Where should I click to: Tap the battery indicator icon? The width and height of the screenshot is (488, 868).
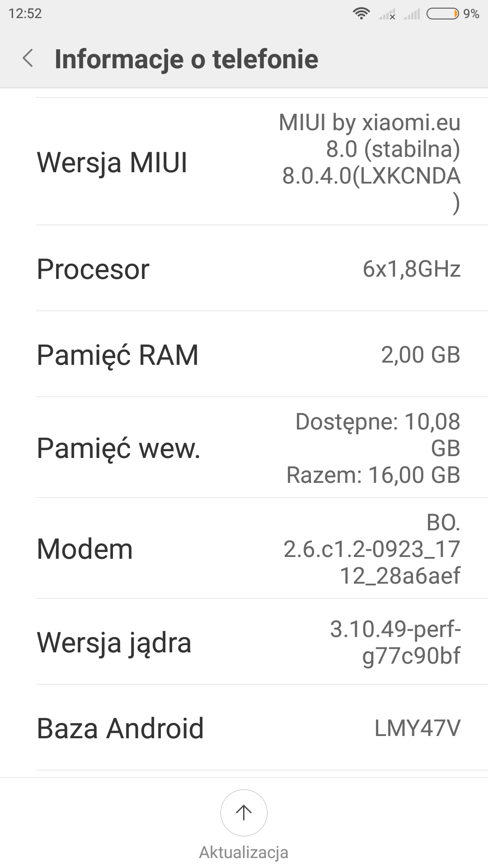pos(442,14)
